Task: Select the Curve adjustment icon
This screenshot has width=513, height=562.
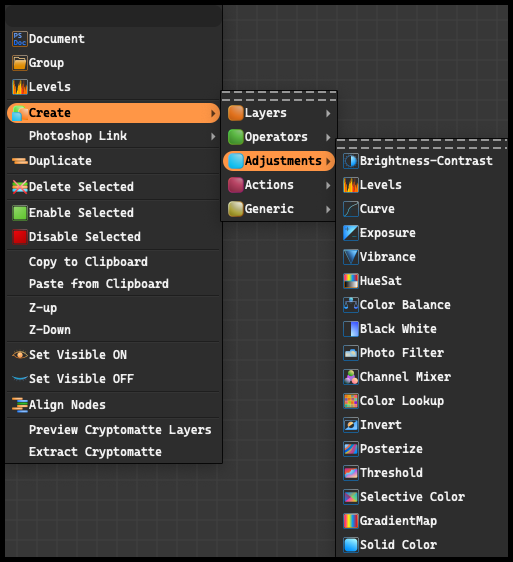Action: click(x=351, y=209)
